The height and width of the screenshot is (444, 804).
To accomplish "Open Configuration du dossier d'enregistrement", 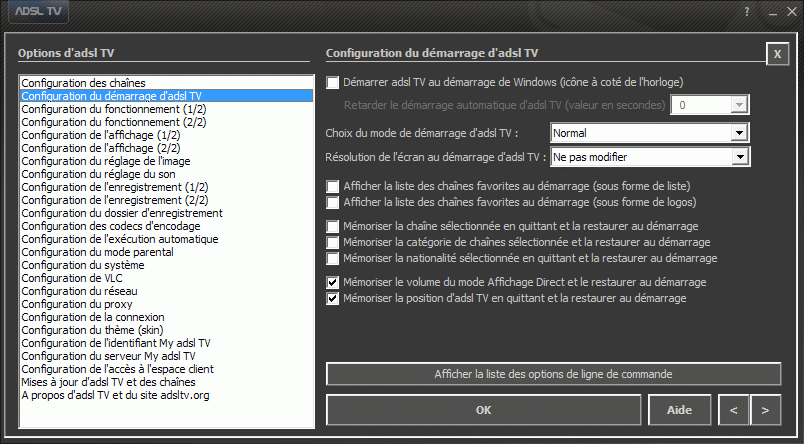I will pyautogui.click(x=167, y=213).
